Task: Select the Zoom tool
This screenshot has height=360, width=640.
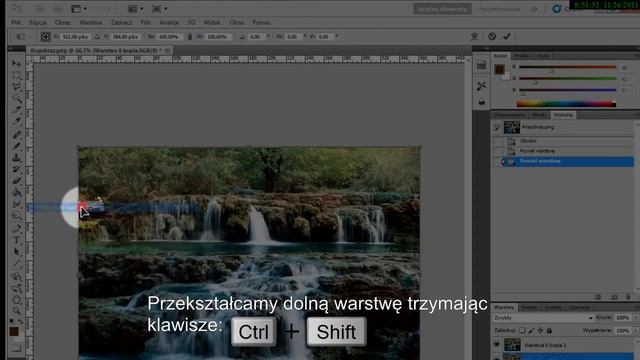Action: pos(16,311)
